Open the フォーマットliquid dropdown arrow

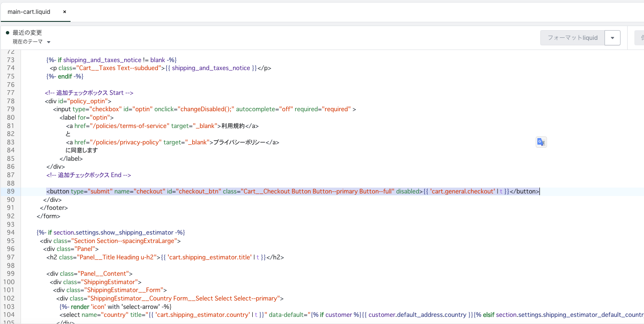click(613, 38)
